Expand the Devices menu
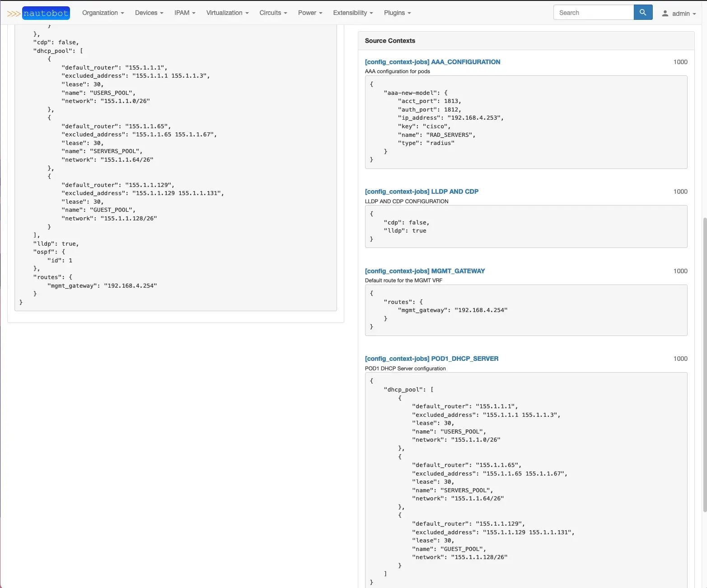The image size is (707, 588). click(x=149, y=13)
